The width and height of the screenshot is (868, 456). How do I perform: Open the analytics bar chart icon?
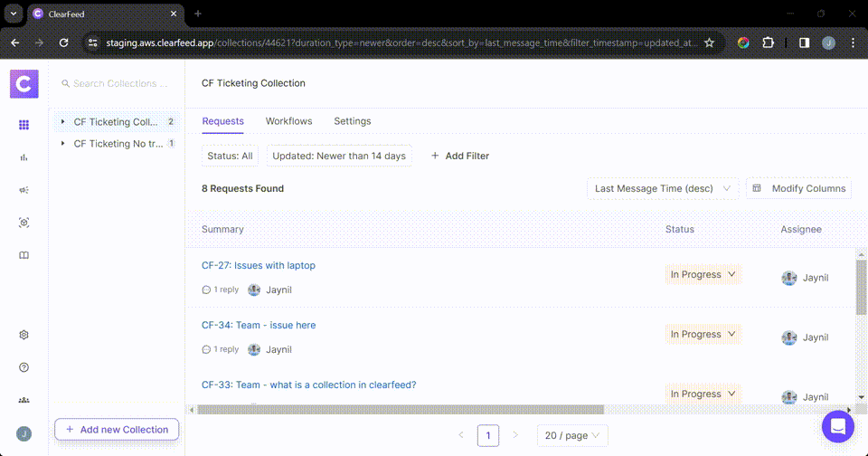point(24,157)
